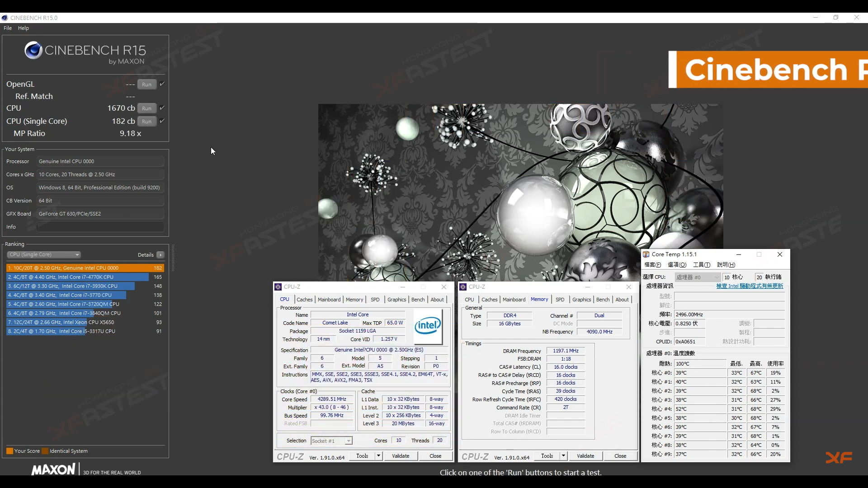This screenshot has width=868, height=488.
Task: Minimize the right CPU-Z window
Action: pyautogui.click(x=588, y=287)
